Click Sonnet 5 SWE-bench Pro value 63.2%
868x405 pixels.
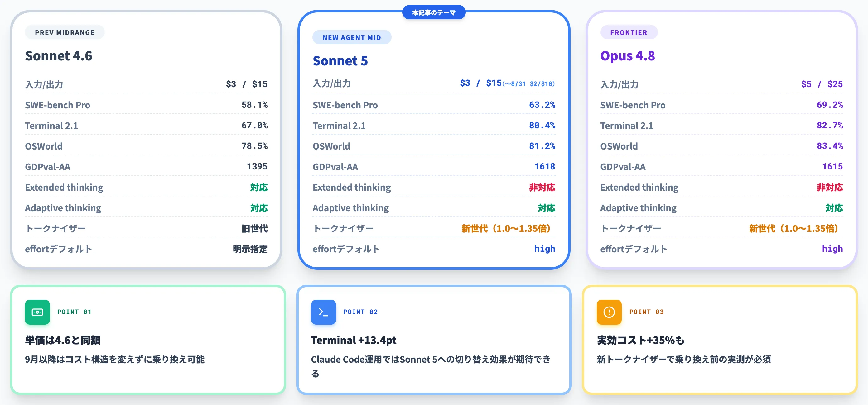click(x=542, y=105)
